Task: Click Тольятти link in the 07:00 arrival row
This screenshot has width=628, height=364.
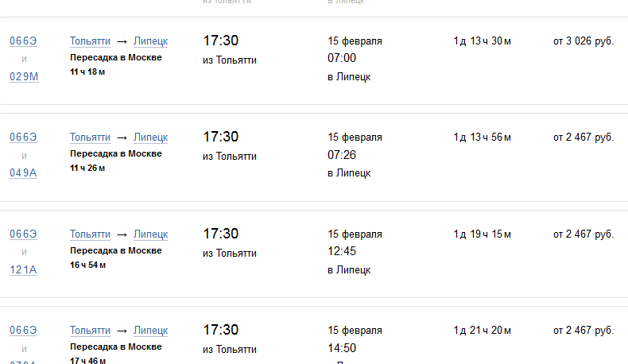Action: [x=90, y=41]
